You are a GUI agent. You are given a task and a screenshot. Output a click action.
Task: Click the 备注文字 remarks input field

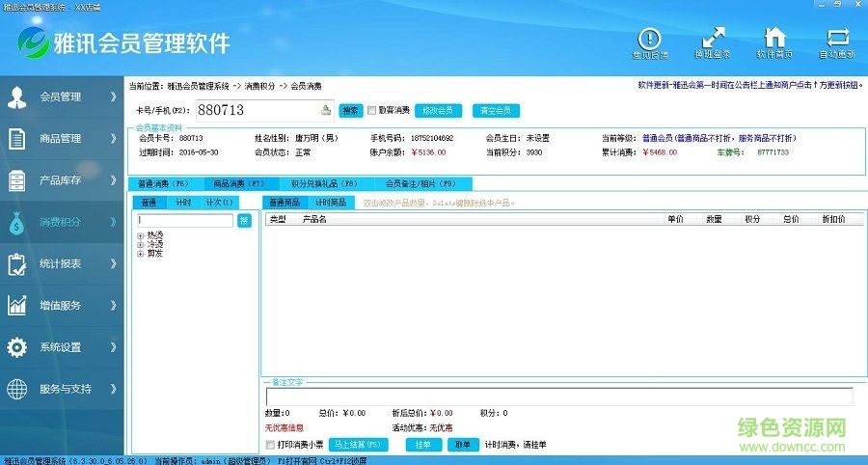click(x=559, y=397)
